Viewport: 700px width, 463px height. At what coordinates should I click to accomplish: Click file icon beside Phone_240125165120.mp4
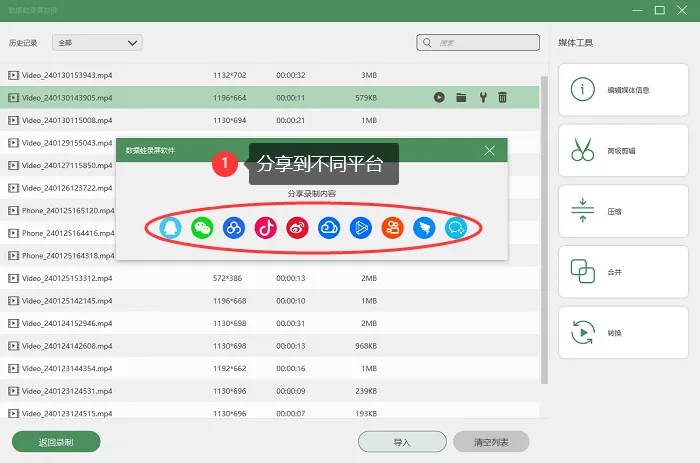coord(13,210)
